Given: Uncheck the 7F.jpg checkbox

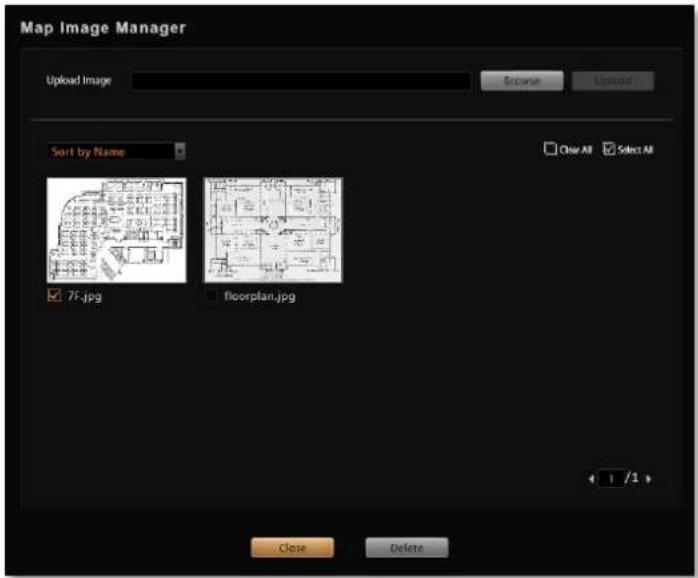Looking at the screenshot, I should coord(54,295).
